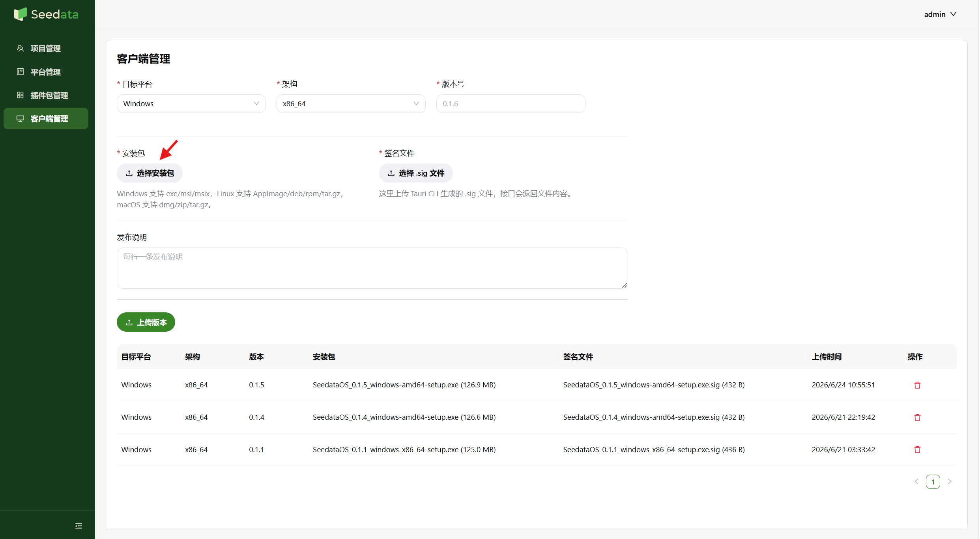Click SeedataOS_0.1.5_windows-amd64-setup.exe.sig (432 B) cell
This screenshot has height=539, width=980.
(654, 385)
